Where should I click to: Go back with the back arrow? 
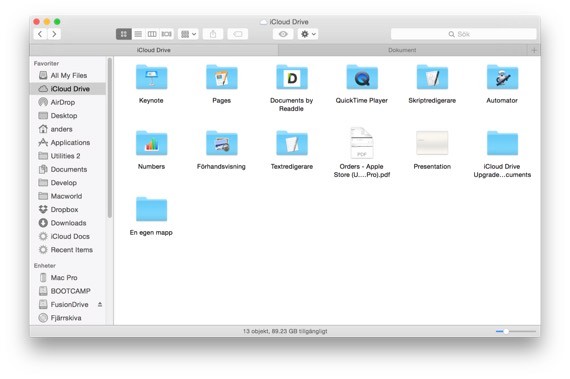(x=40, y=34)
